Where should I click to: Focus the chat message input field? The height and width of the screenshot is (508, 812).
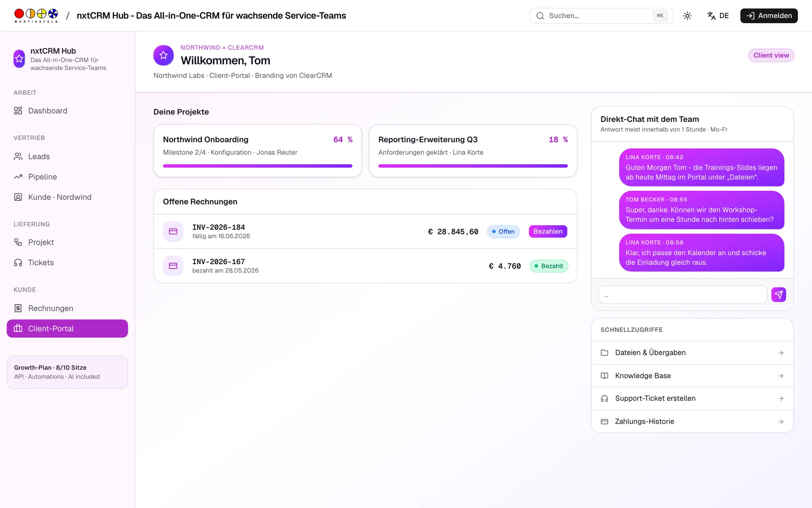[x=683, y=295]
